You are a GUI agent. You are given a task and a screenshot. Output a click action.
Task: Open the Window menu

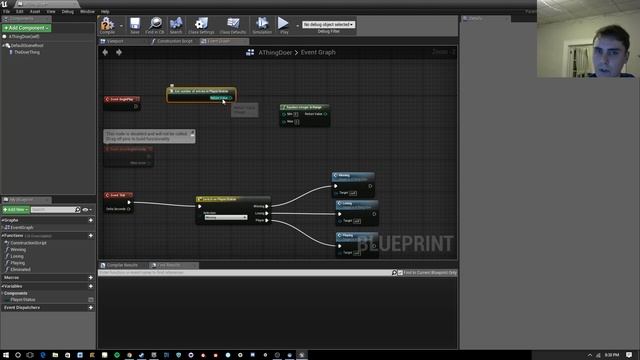click(x=87, y=11)
